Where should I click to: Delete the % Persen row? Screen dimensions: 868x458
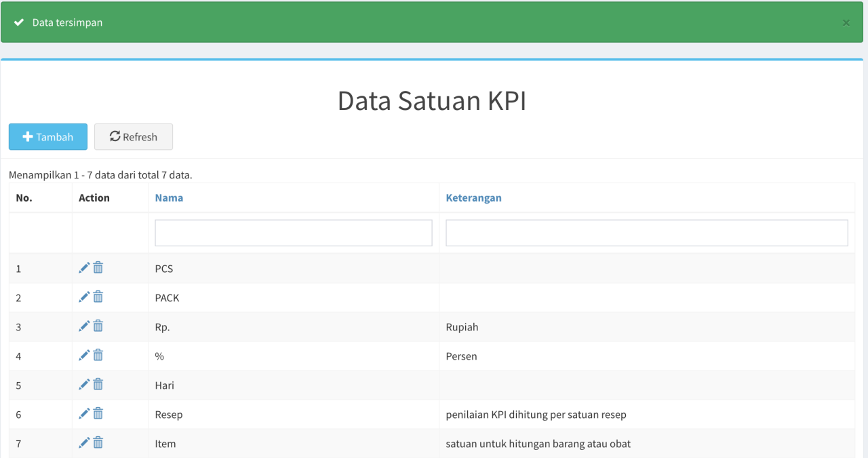coord(98,356)
